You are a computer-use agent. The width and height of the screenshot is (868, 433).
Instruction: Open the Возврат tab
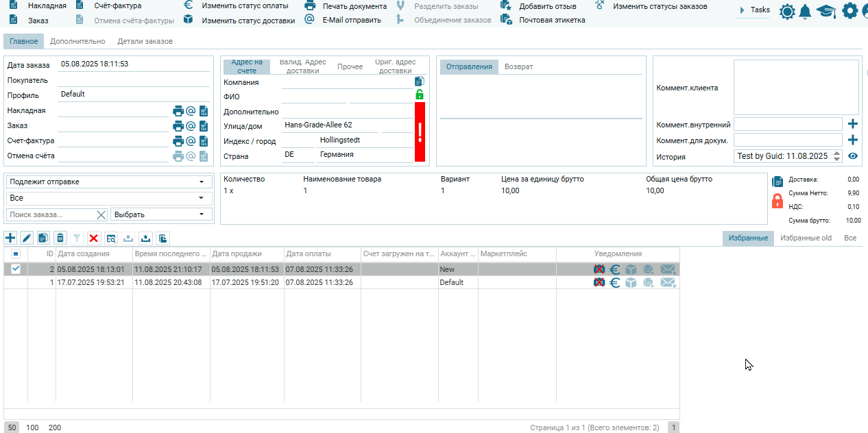(x=518, y=66)
